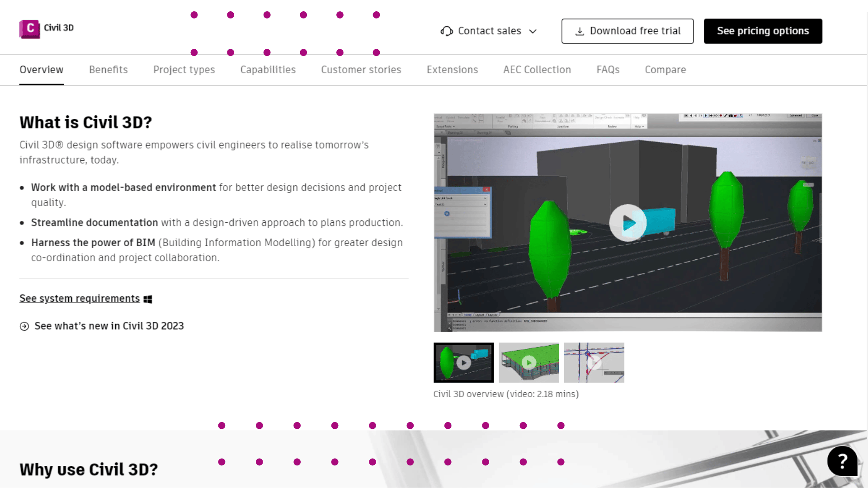This screenshot has height=488, width=868.
Task: Click the FAQs navigation tab
Action: click(x=608, y=70)
